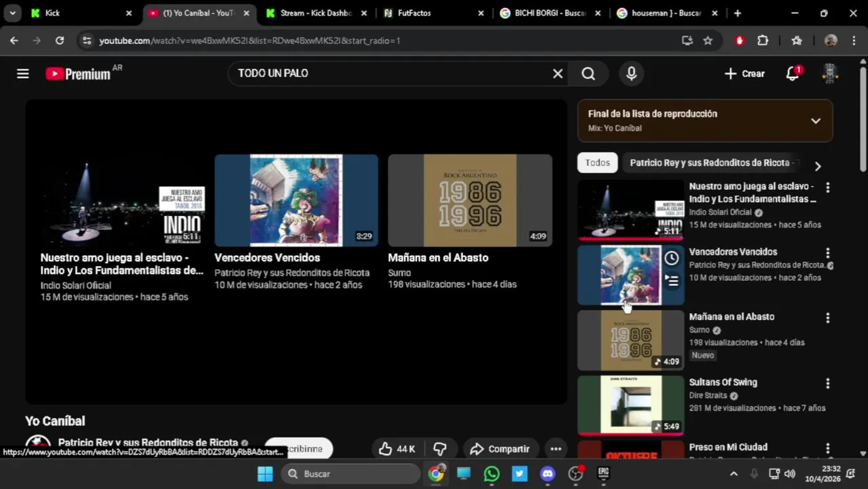868x489 pixels.
Task: Click the youtube.com address bar URL
Action: [249, 41]
